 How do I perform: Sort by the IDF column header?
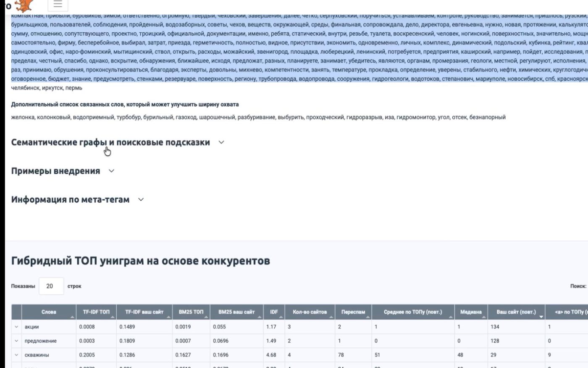pos(274,312)
